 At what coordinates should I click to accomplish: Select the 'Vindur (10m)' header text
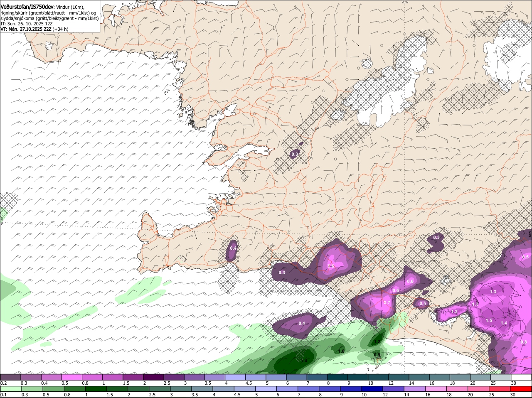pyautogui.click(x=70, y=7)
